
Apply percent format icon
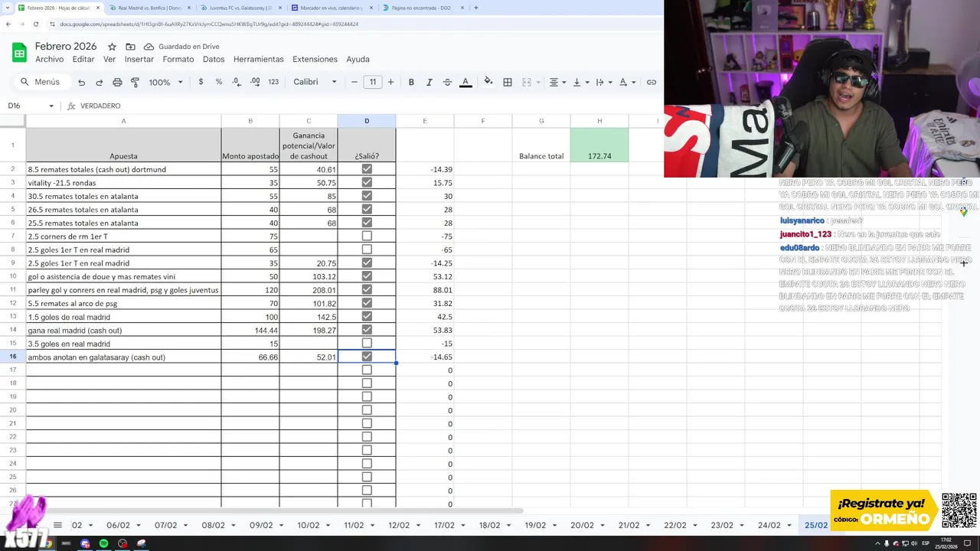click(x=219, y=82)
